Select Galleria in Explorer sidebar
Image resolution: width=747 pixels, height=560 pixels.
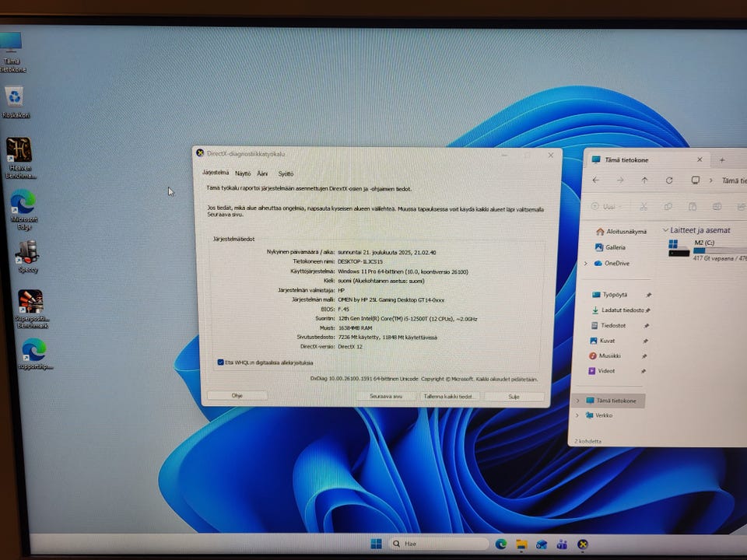(610, 247)
